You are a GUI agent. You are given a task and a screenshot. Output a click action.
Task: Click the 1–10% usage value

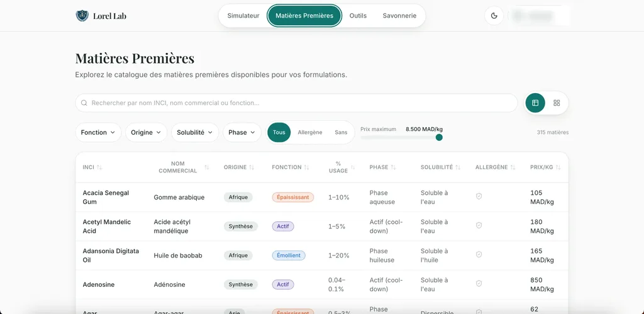click(x=339, y=198)
